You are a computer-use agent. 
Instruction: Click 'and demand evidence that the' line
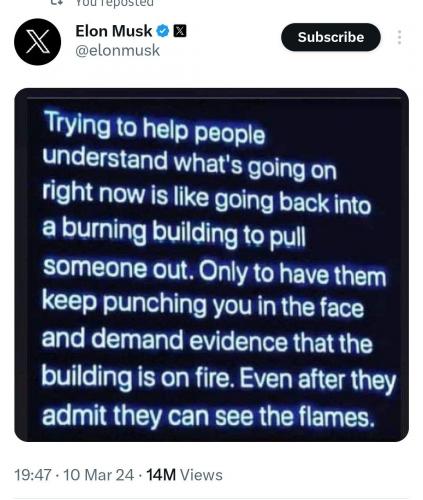point(207,341)
